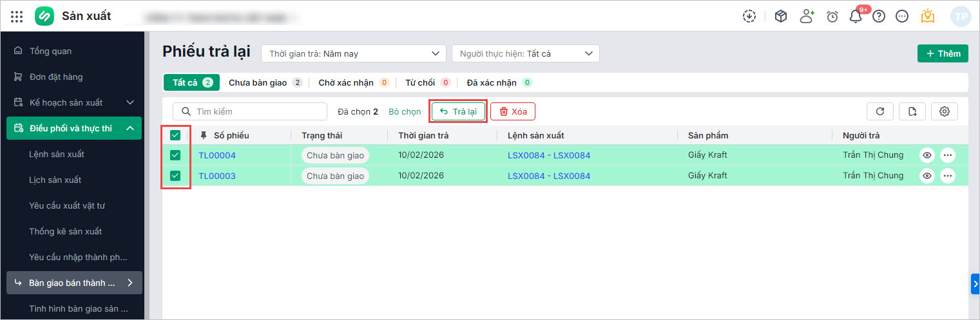Viewport: 980px width, 320px height.
Task: Open the app launcher grid icon
Action: (x=17, y=16)
